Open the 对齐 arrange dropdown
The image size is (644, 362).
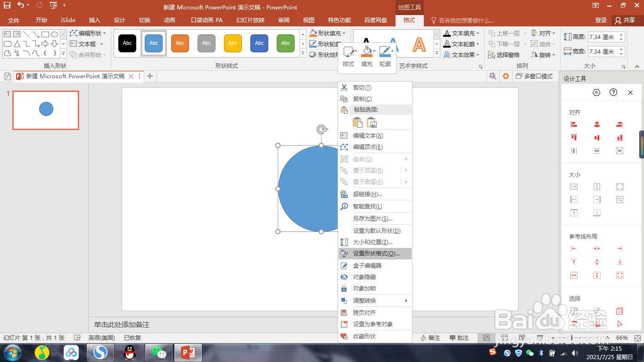coord(543,33)
